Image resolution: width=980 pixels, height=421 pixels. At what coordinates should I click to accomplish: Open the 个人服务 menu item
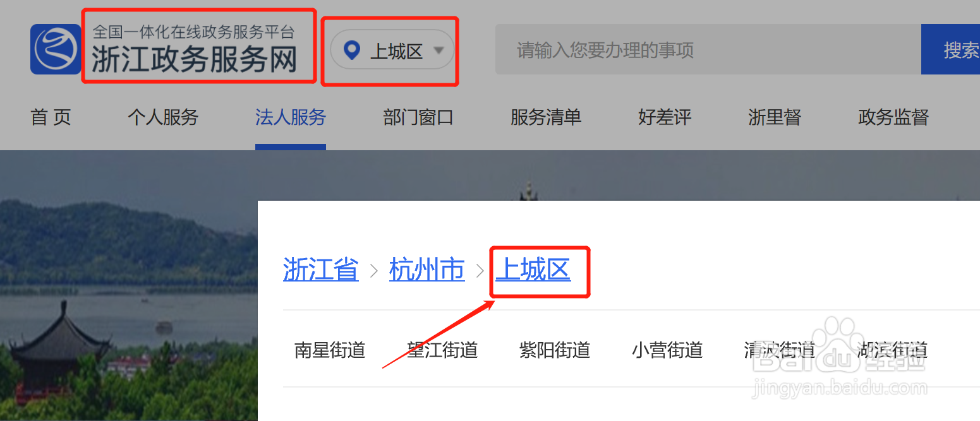(x=163, y=117)
